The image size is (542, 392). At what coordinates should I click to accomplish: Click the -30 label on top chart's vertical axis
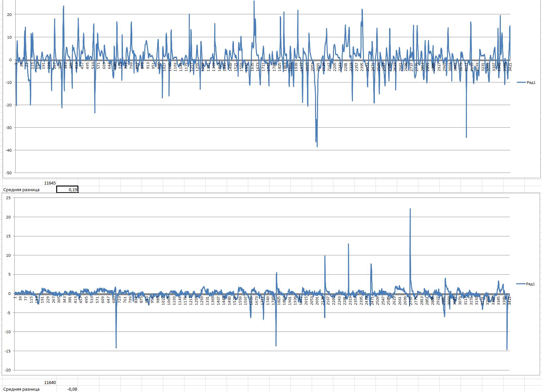point(9,128)
